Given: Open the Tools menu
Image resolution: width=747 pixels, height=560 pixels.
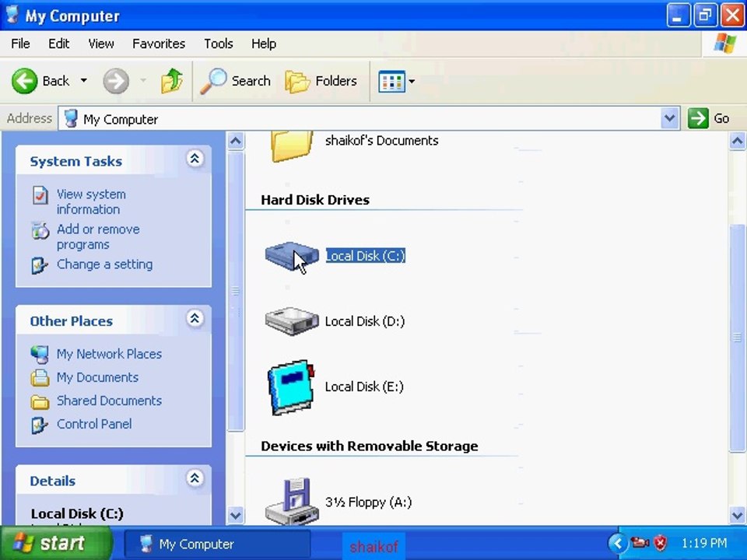Looking at the screenshot, I should coord(218,44).
